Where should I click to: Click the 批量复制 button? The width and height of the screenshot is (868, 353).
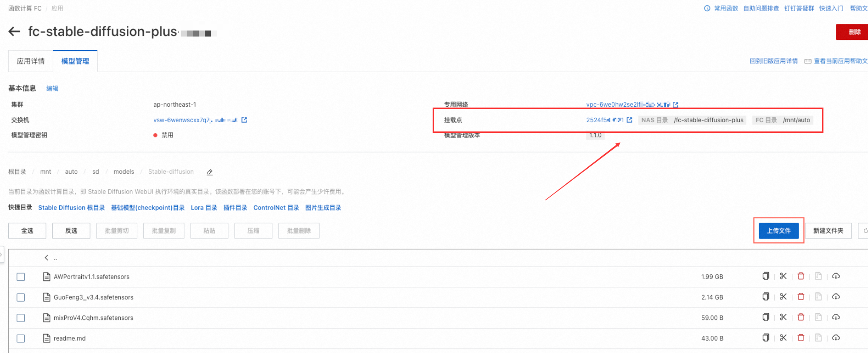[x=164, y=231]
